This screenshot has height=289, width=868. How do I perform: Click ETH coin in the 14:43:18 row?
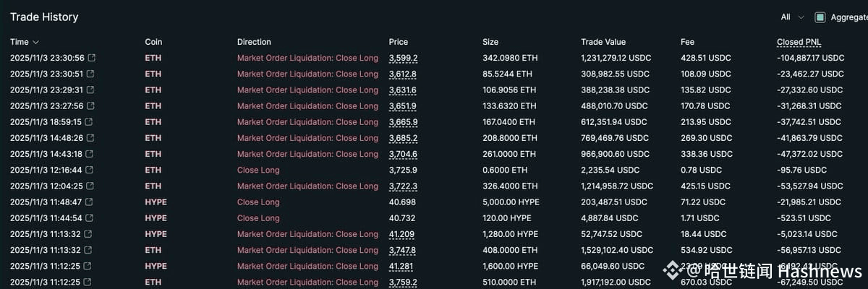click(x=153, y=154)
